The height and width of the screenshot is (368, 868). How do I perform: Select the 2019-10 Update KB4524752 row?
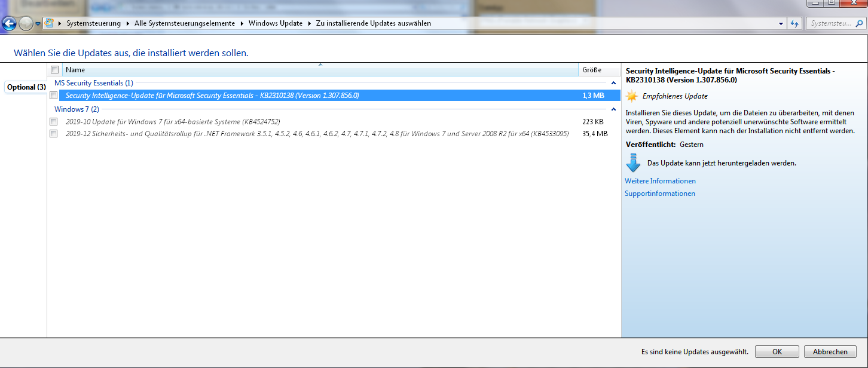tap(340, 121)
